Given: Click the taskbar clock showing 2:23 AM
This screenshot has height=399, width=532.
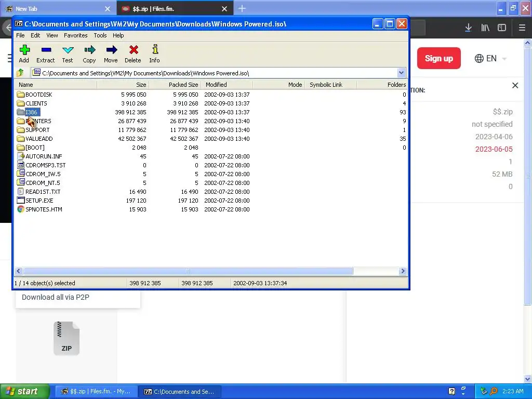Looking at the screenshot, I should click(513, 391).
